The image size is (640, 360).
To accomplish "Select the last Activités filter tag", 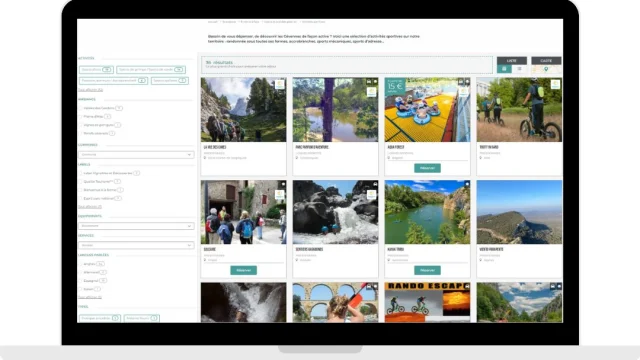I will coord(170,80).
